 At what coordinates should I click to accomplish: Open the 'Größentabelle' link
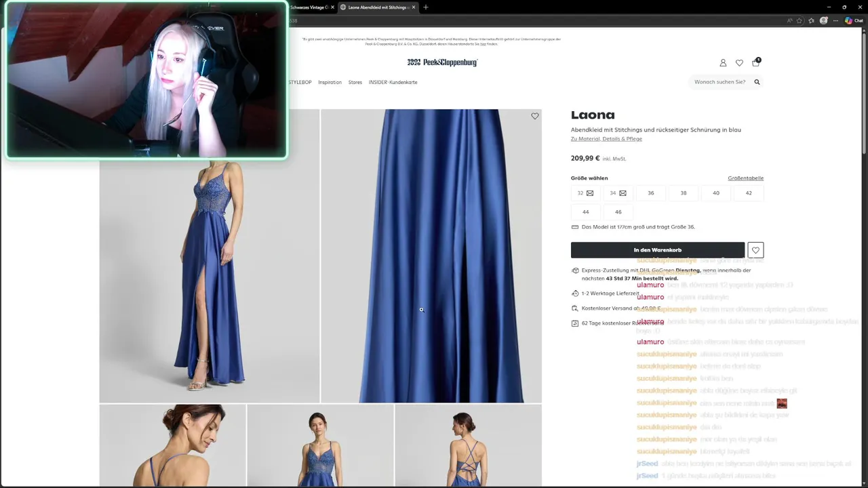(746, 178)
